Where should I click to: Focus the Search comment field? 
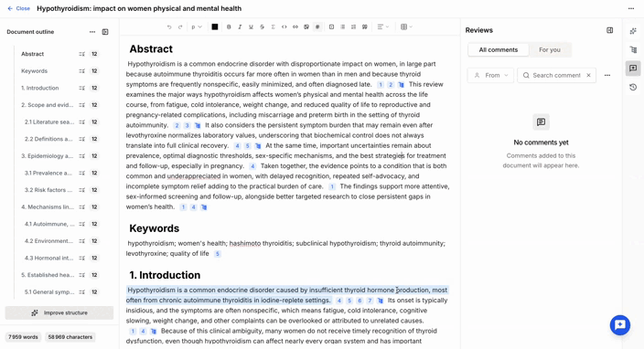point(556,76)
